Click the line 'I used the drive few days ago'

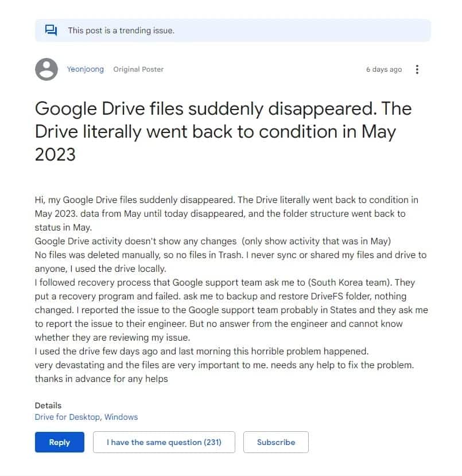tap(201, 352)
